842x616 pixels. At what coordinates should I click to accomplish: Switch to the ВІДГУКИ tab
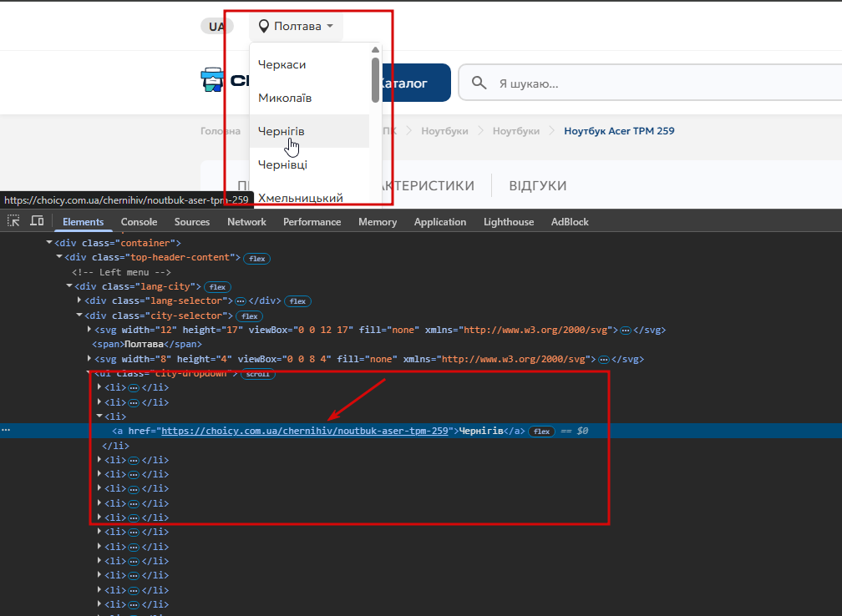point(538,185)
